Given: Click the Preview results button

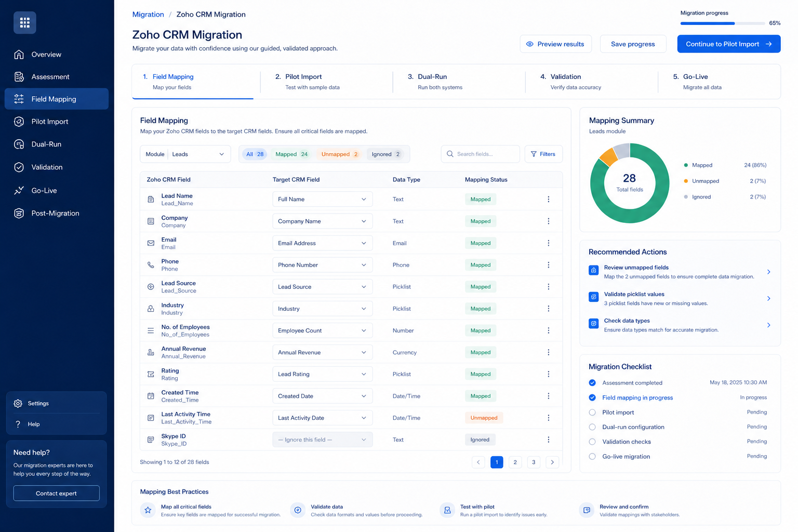Looking at the screenshot, I should [555, 44].
